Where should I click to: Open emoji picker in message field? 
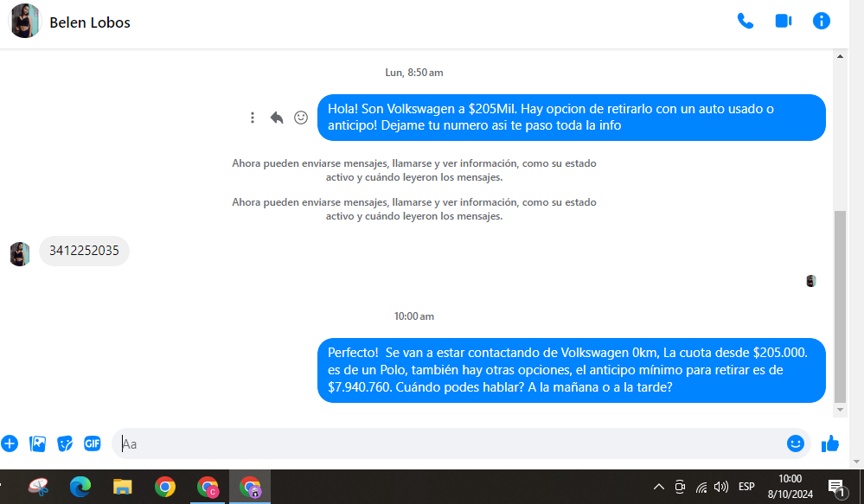795,443
